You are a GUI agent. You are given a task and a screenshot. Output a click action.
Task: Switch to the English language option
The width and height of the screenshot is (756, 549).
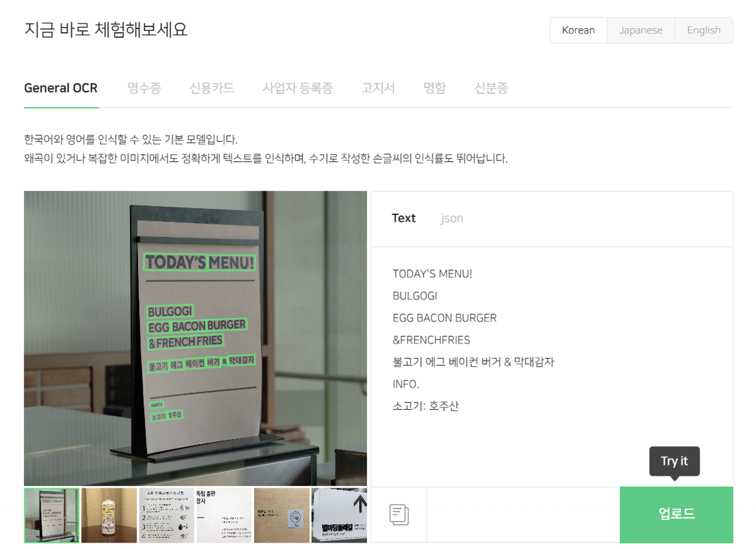[x=704, y=30]
